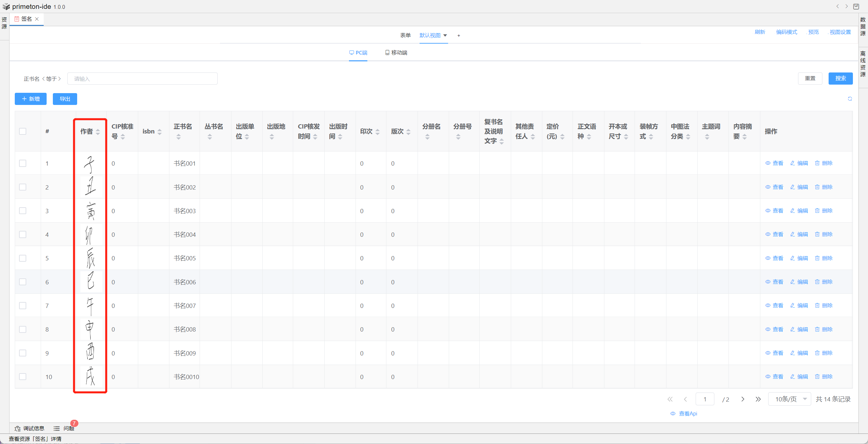
Task: Click the delete trash icon in row 5
Action: click(817, 258)
